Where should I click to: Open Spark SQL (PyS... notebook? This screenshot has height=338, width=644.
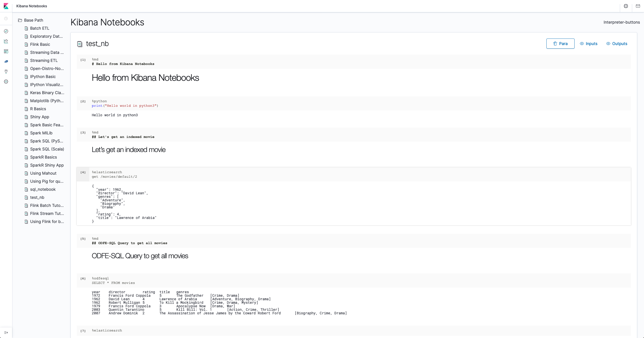(x=47, y=141)
